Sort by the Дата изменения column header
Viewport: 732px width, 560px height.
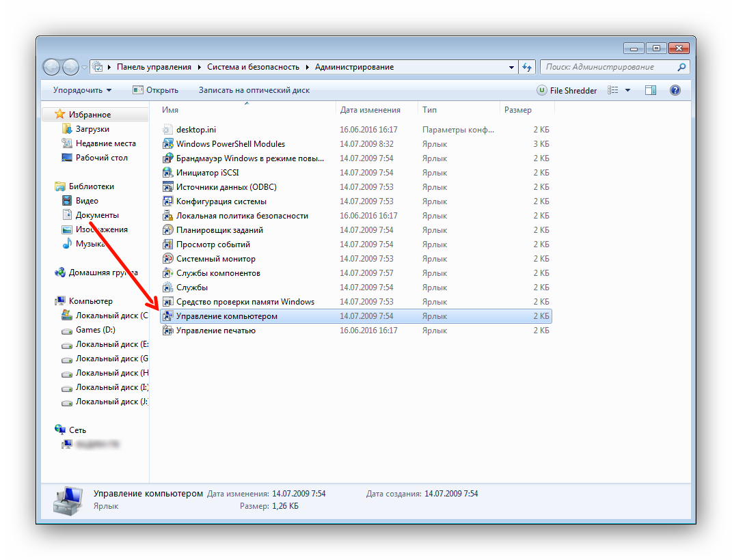pos(370,110)
